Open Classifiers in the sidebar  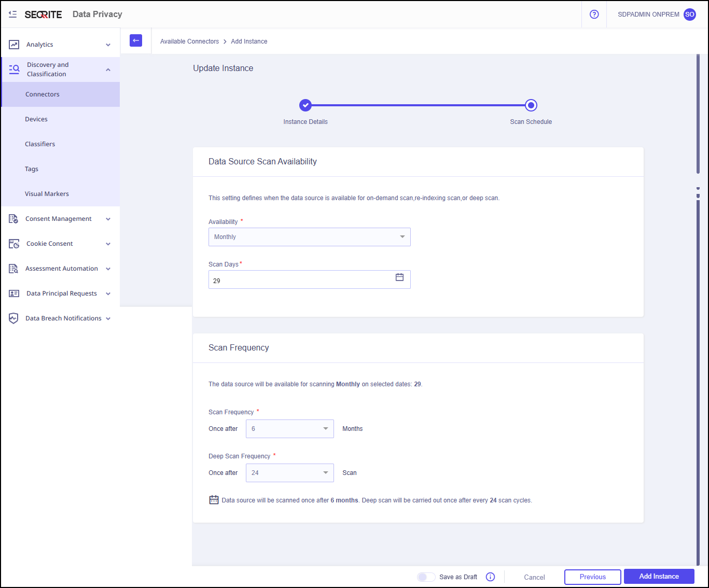click(x=40, y=144)
